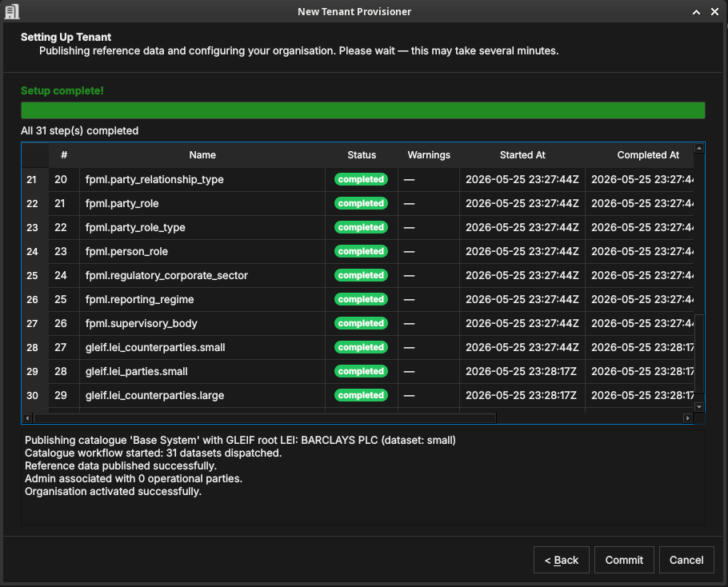Click the completed badge for fpml.party_relationship_type
728x587 pixels.
[362, 180]
